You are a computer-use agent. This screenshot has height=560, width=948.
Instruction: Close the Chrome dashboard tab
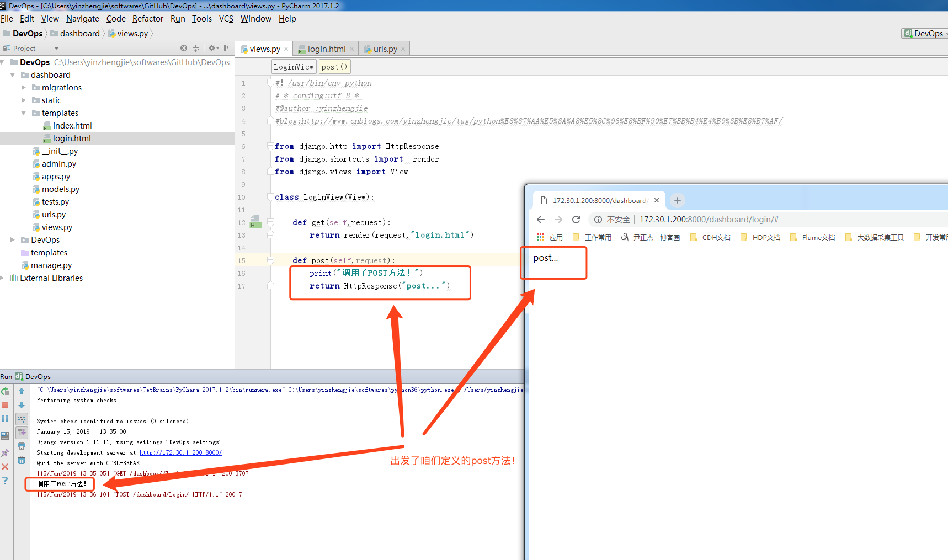click(657, 200)
